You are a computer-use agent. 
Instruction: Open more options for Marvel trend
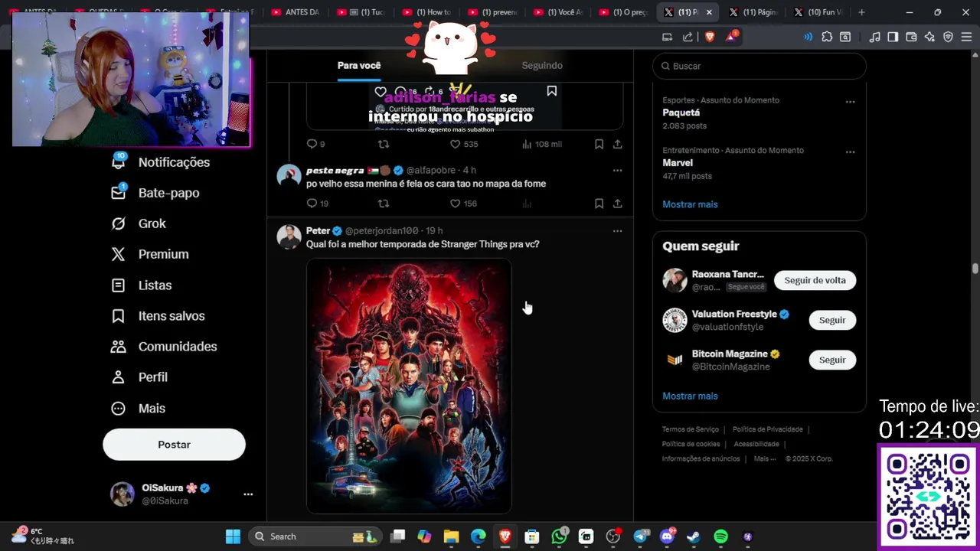850,152
